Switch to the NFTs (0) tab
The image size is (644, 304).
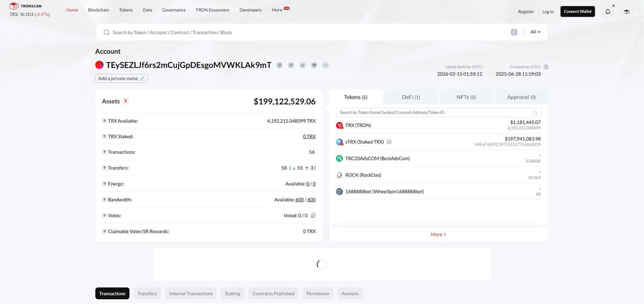click(x=466, y=97)
